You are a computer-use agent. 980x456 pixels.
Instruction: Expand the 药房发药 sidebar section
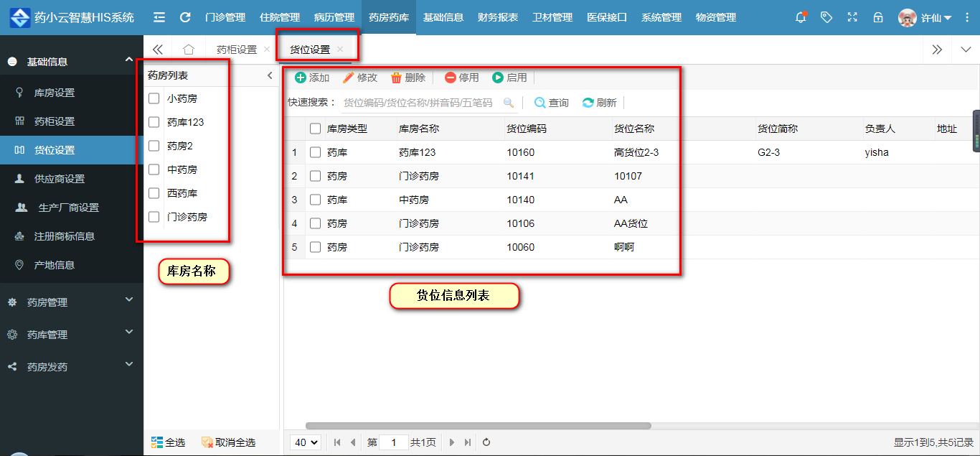tap(72, 367)
